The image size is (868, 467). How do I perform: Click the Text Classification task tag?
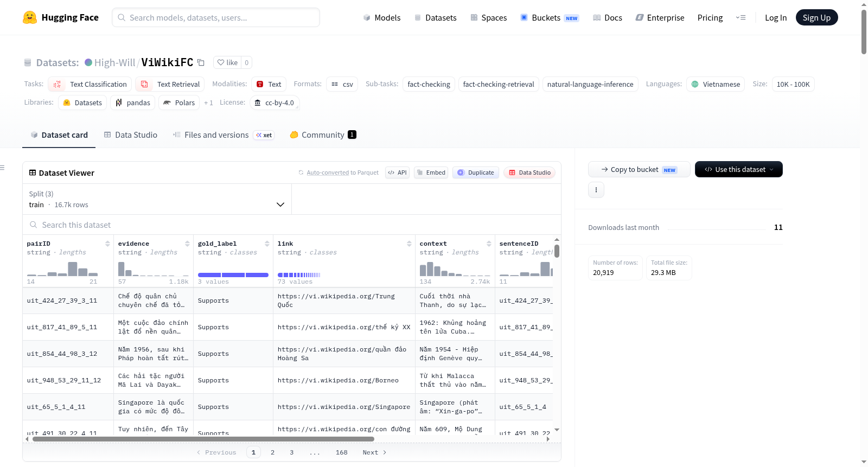(90, 84)
